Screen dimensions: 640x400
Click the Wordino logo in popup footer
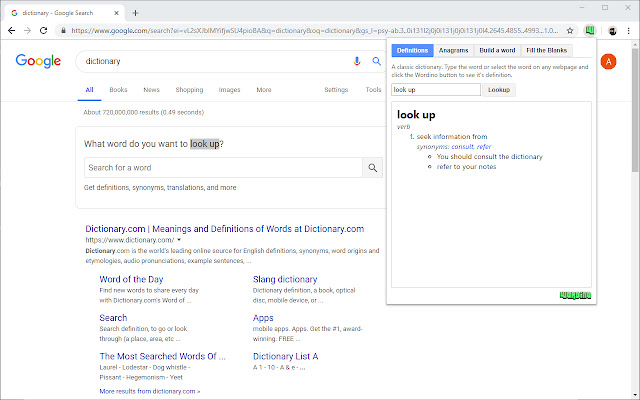575,295
